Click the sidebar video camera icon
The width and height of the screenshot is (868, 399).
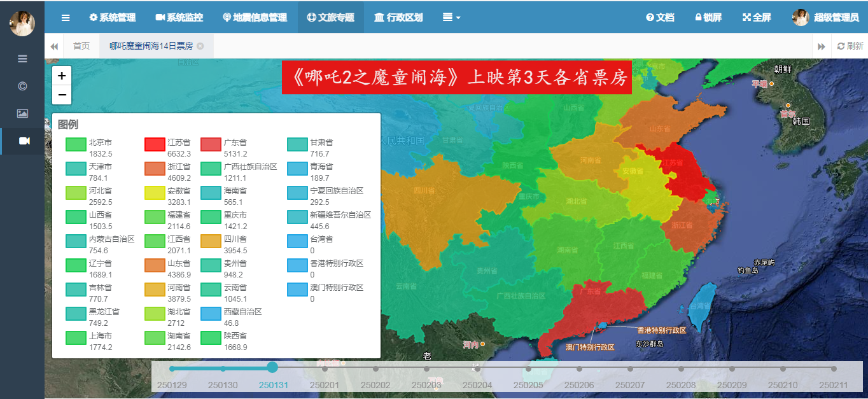(x=24, y=141)
